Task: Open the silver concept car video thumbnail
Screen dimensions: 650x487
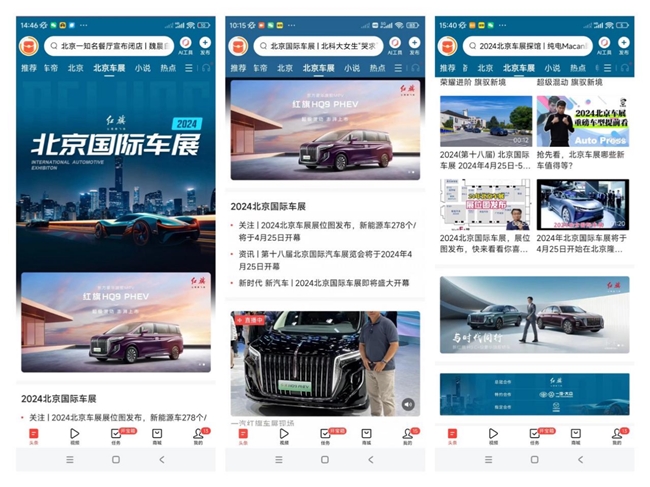Action: tap(583, 204)
